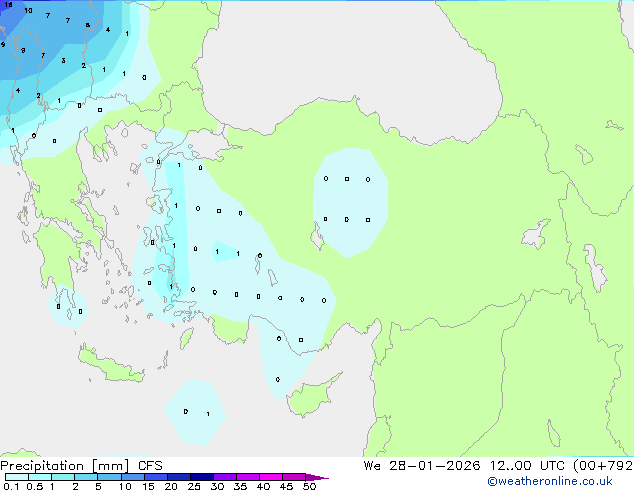This screenshot has width=634, height=490.
Task: Click the 'CFS' model label
Action: [150, 466]
